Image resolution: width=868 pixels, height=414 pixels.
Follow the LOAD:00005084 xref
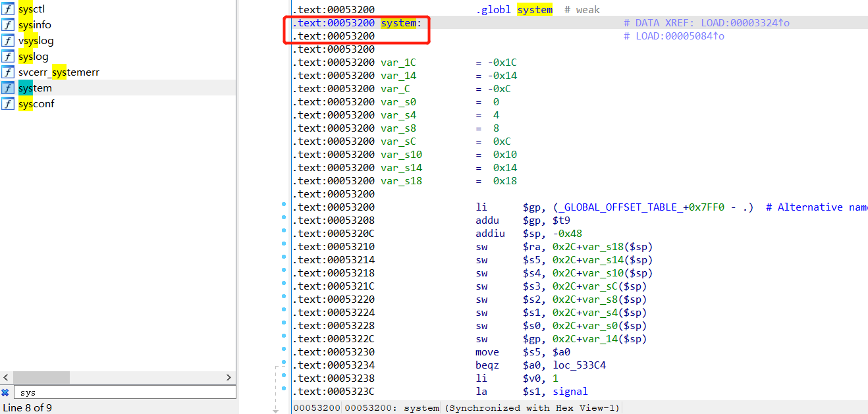tap(680, 36)
